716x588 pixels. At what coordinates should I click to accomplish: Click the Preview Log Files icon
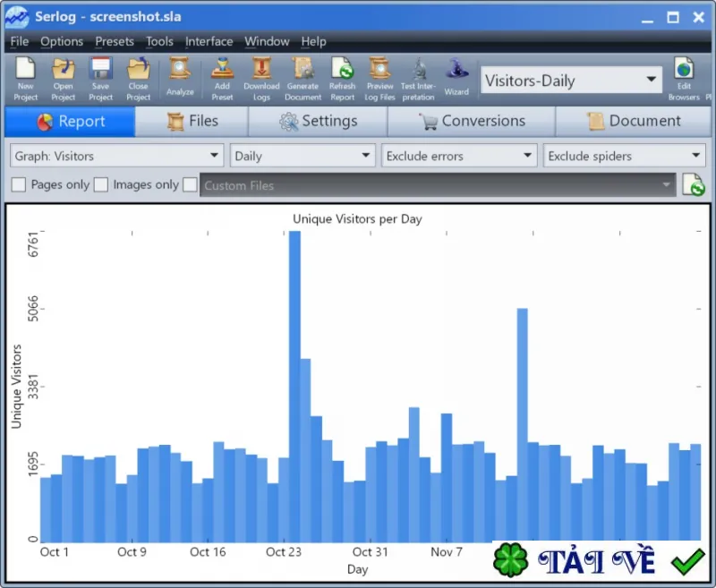coord(379,69)
